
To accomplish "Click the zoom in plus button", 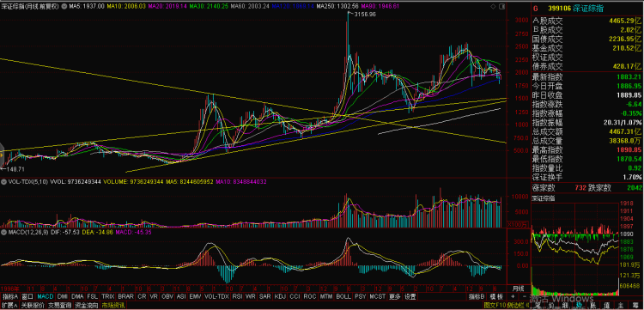I will [513, 296].
